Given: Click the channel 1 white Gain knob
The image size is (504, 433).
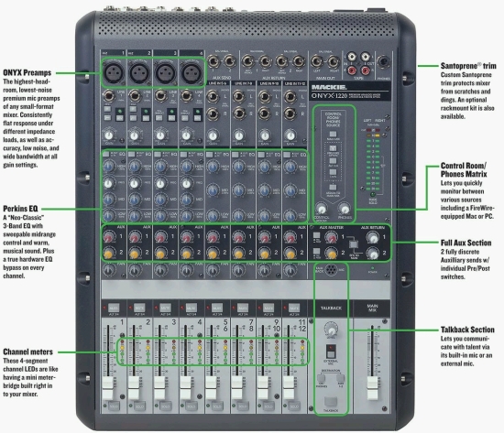Looking at the screenshot, I should 109,135.
